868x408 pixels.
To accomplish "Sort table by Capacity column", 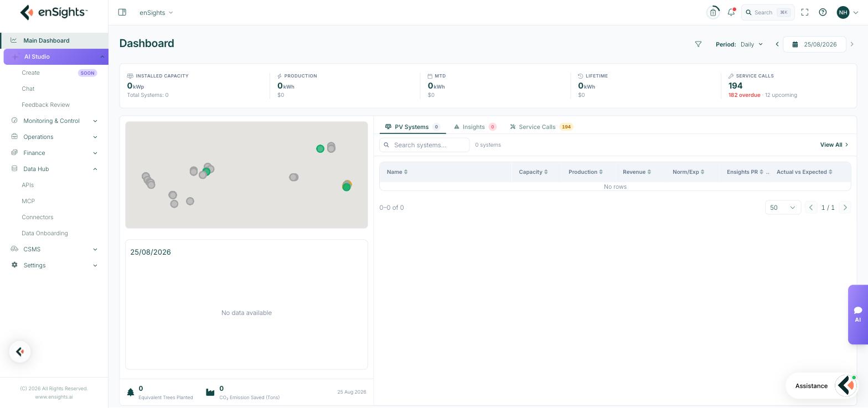I will pos(533,172).
